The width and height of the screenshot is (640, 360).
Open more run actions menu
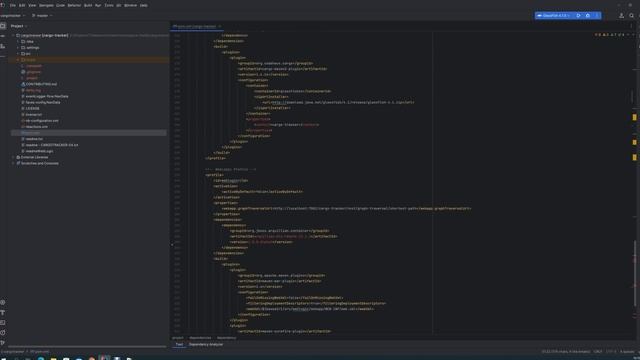(x=597, y=16)
